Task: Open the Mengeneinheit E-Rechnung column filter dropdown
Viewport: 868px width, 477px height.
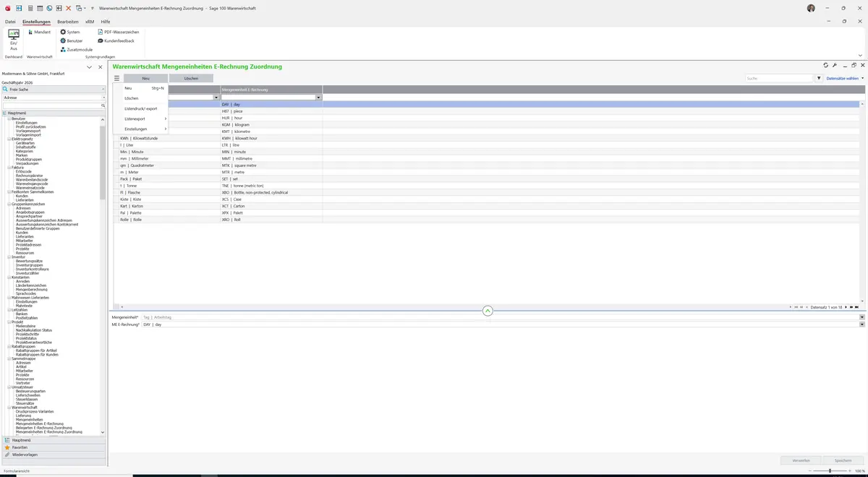Action: [318, 98]
